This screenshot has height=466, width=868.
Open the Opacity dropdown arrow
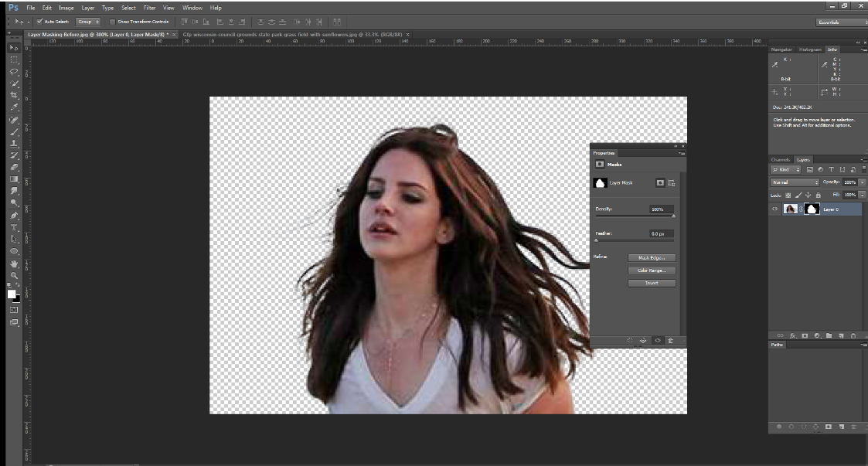tap(862, 182)
